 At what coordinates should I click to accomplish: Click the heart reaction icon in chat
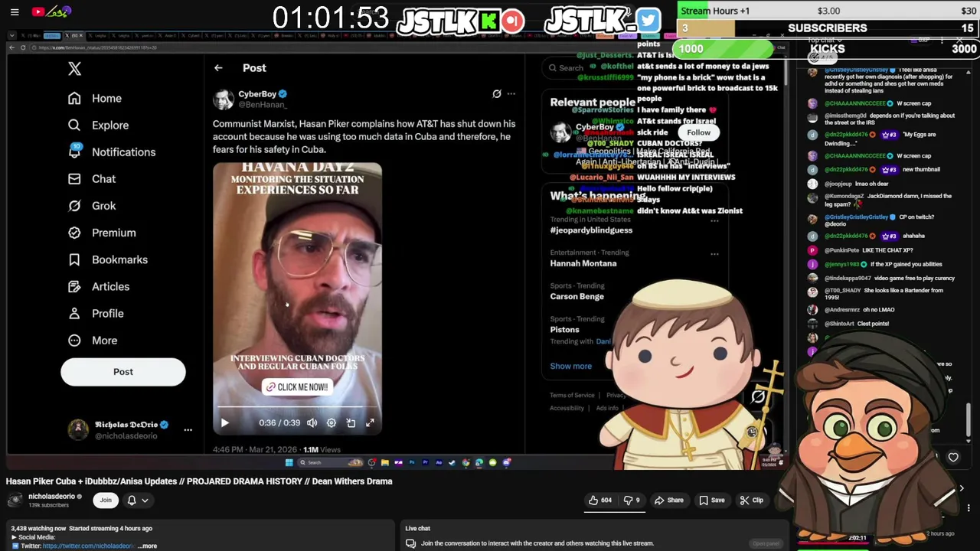(x=953, y=458)
